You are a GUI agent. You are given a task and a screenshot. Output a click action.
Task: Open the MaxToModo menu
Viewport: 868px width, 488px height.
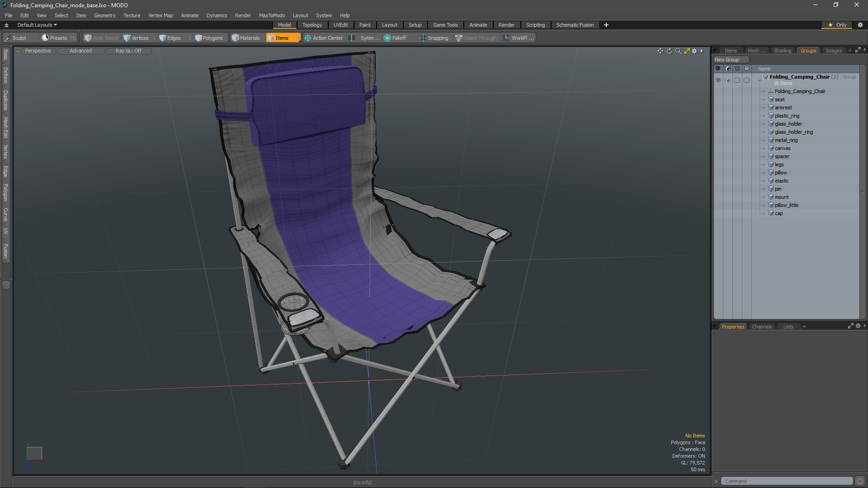pyautogui.click(x=272, y=15)
